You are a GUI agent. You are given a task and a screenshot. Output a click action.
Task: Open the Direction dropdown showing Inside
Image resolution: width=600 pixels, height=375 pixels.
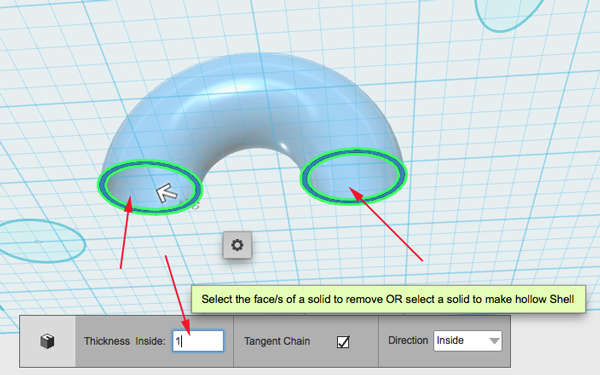pyautogui.click(x=468, y=341)
